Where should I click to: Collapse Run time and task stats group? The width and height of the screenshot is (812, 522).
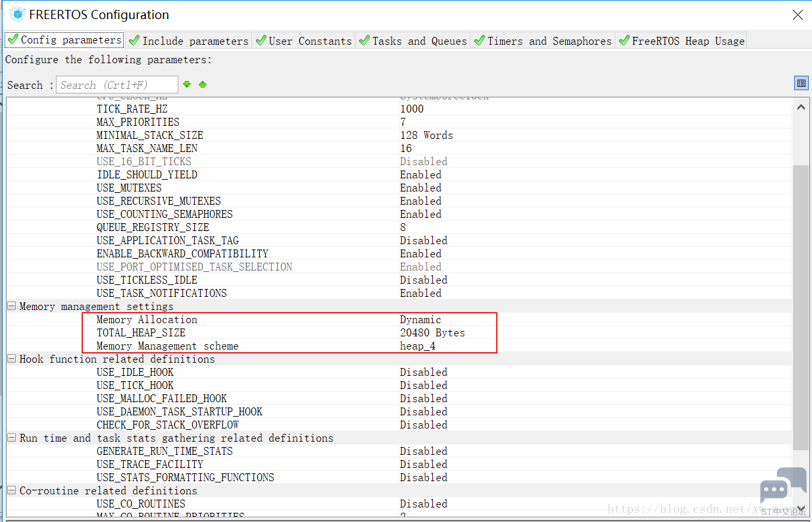click(12, 438)
